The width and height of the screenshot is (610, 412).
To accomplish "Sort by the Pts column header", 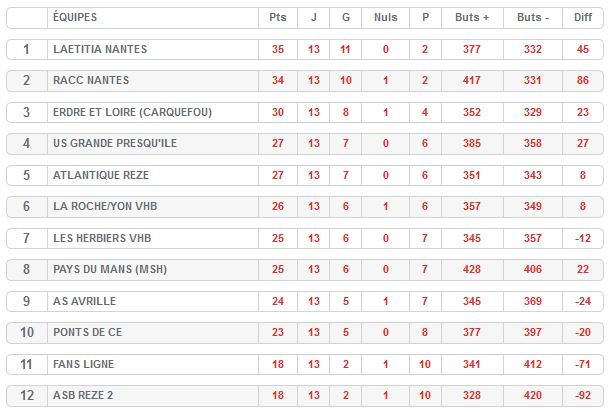I will 277,18.
